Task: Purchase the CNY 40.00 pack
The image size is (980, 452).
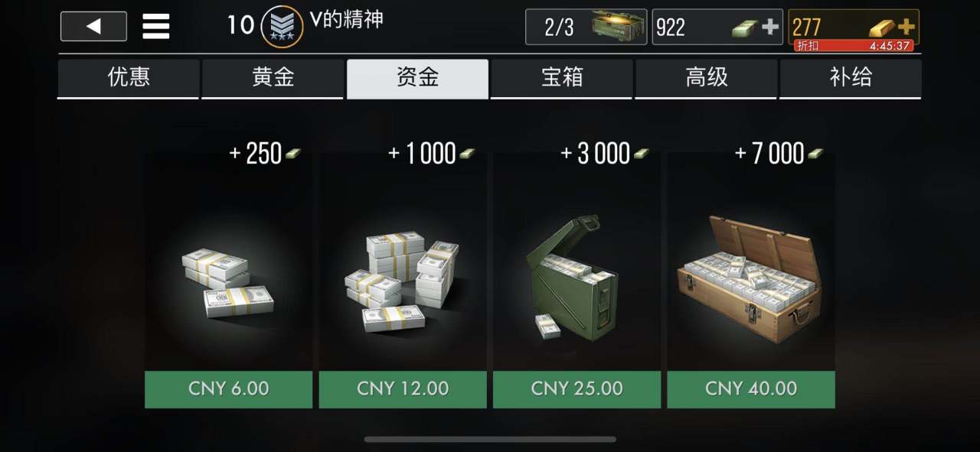Action: (x=750, y=389)
